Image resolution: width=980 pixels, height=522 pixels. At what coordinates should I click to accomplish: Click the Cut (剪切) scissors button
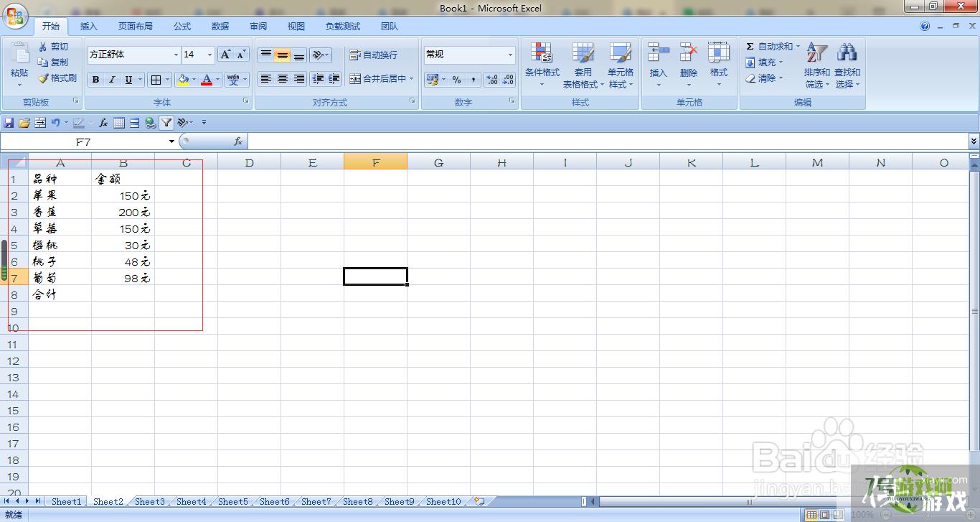pos(54,47)
